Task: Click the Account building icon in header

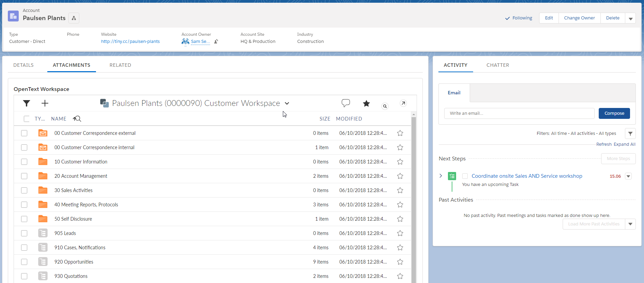Action: tap(13, 16)
